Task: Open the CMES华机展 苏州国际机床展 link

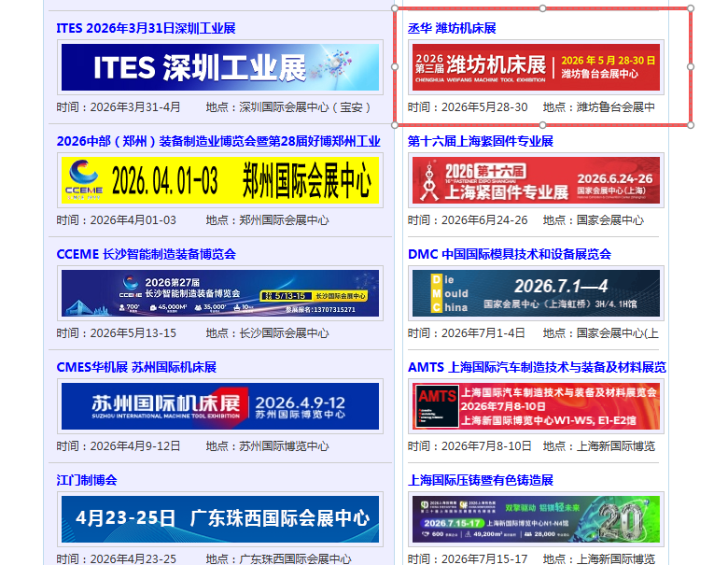Action: point(136,367)
